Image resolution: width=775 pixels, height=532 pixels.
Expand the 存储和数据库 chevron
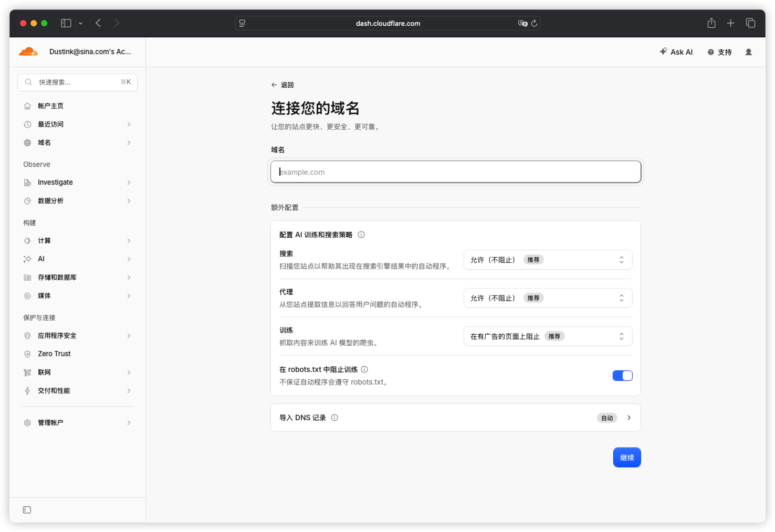[129, 278]
